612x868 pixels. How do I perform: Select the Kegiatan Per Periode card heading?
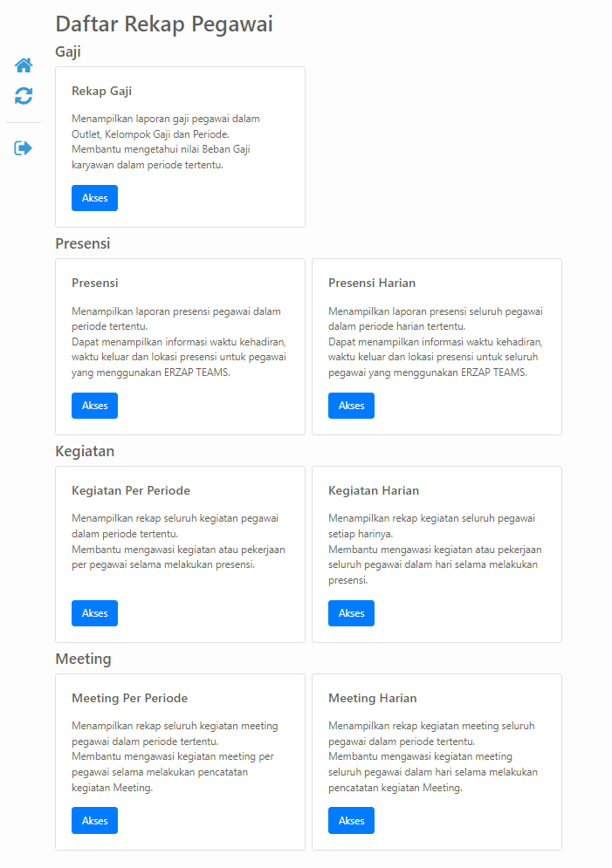click(131, 490)
